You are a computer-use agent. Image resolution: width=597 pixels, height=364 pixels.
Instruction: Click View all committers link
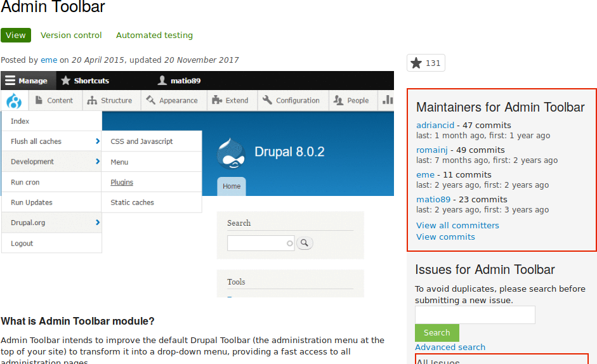(x=457, y=225)
